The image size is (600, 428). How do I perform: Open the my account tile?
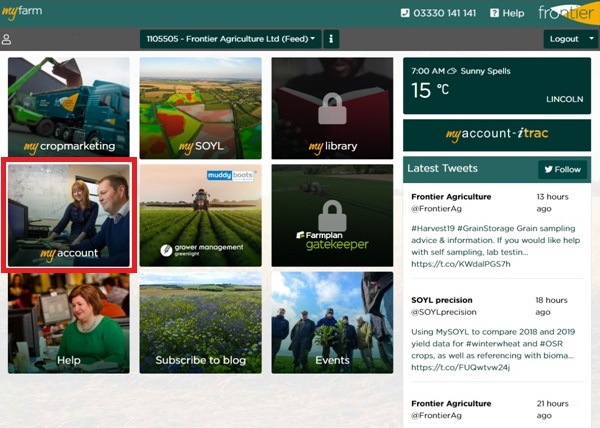click(69, 215)
